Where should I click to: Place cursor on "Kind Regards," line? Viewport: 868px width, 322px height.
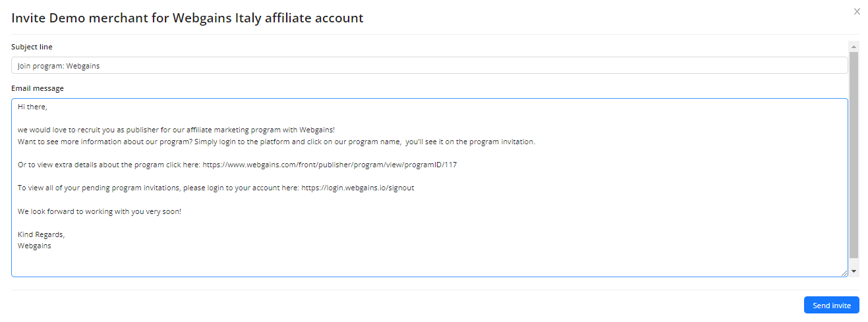click(42, 235)
